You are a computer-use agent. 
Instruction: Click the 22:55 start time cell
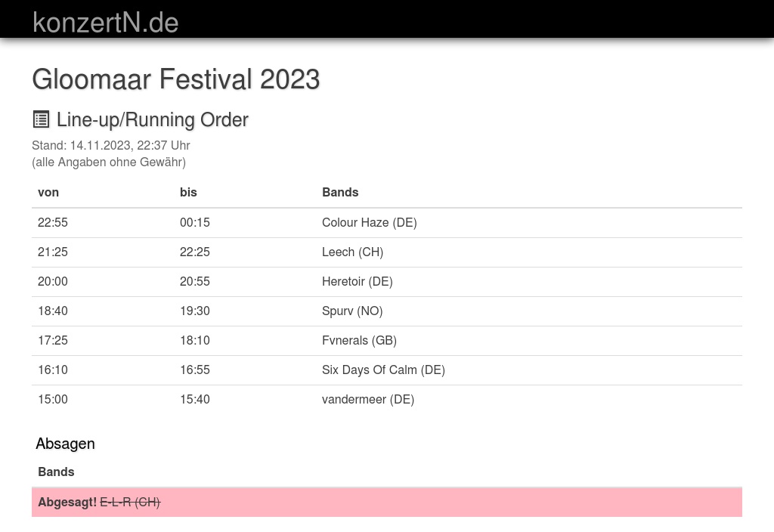tap(53, 223)
